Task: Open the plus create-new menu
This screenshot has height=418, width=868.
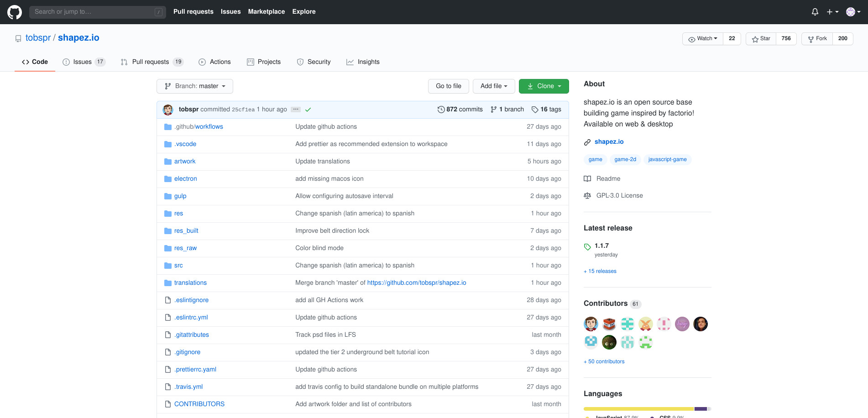Action: coord(832,12)
